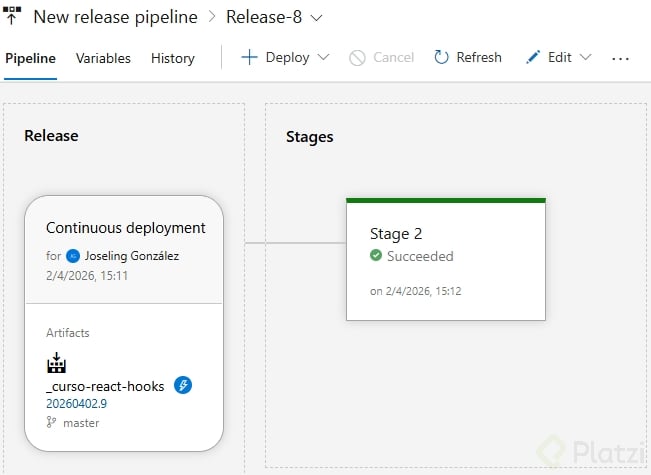Click the build artifact icon under Artifacts
Image resolution: width=651 pixels, height=475 pixels.
pyautogui.click(x=57, y=362)
